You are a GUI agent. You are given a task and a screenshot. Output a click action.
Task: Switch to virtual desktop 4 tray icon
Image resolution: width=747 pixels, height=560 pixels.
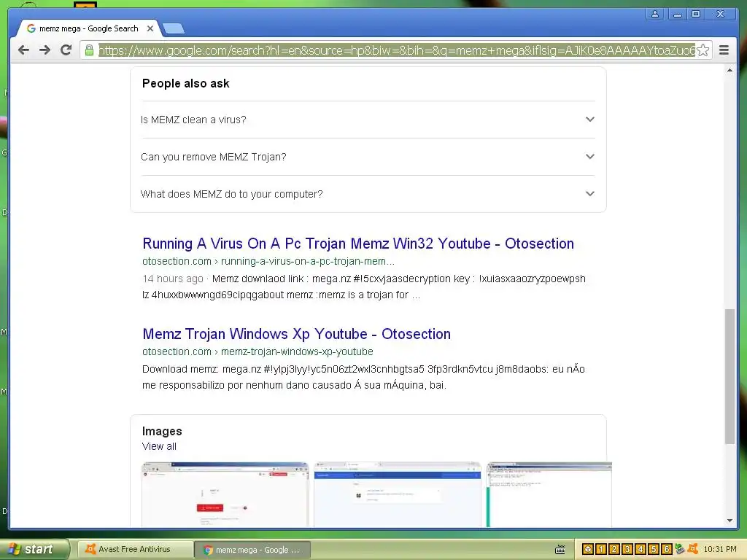(640, 549)
